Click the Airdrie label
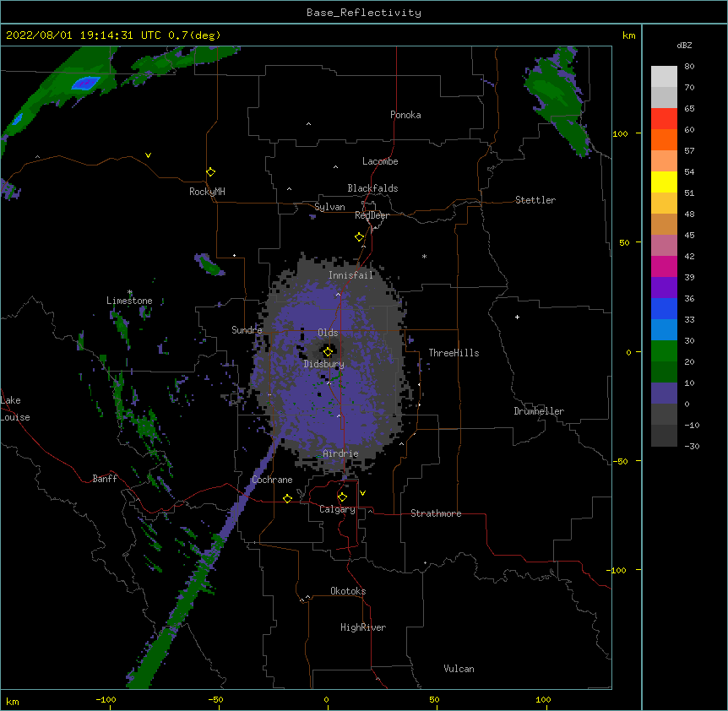The width and height of the screenshot is (728, 711). tap(340, 453)
